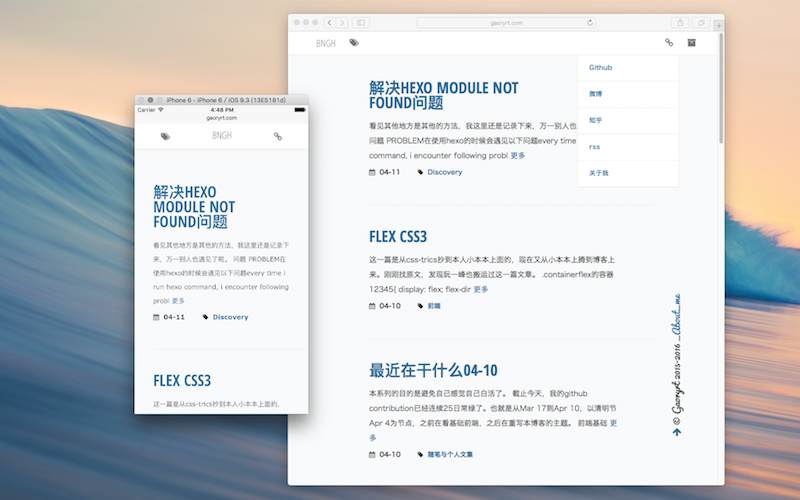Click the Safari address bar
The height and width of the screenshot is (500, 800).
(506, 22)
